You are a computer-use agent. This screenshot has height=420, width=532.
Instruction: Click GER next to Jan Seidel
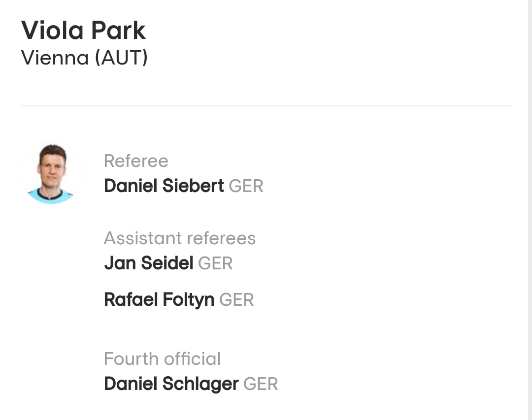point(215,263)
